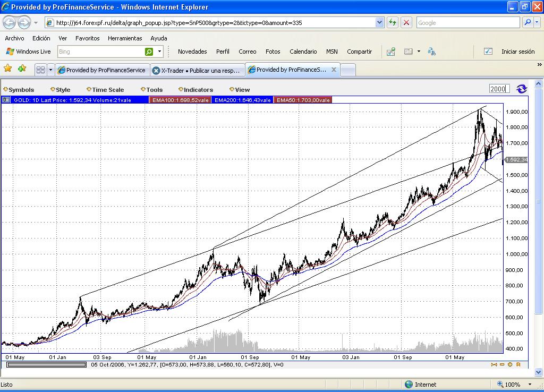Click the add to favorites icon
Screen dimensions: 544x392
22,69
